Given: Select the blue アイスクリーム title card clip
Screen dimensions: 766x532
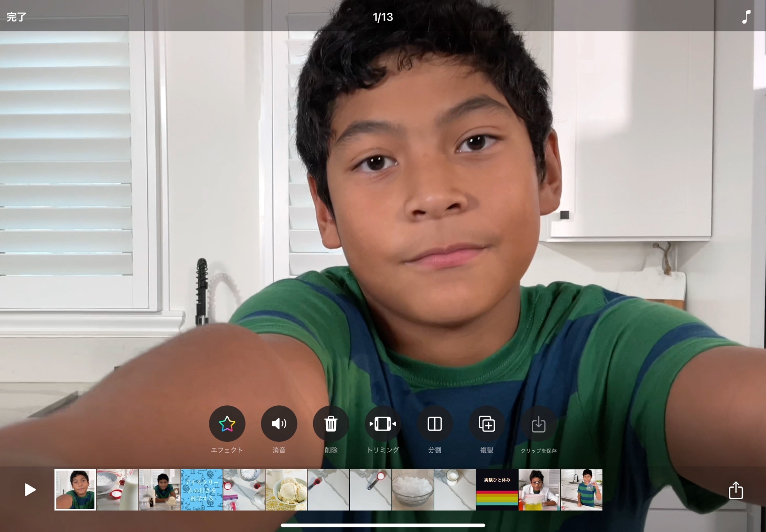Looking at the screenshot, I should pos(202,490).
